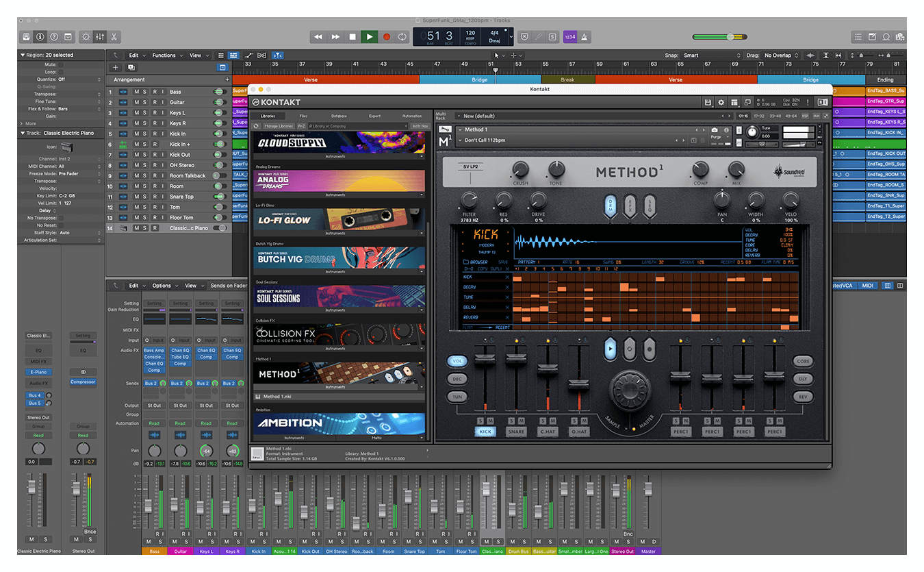Toggle the VOL button in Method 1
The height and width of the screenshot is (572, 924).
pos(457,360)
